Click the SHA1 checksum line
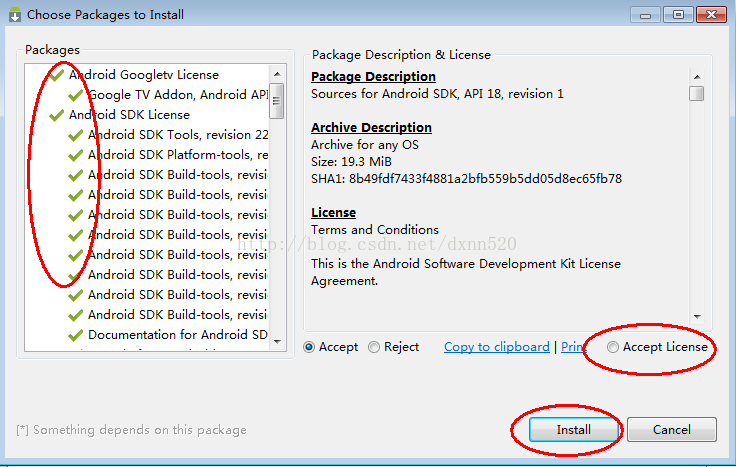The width and height of the screenshot is (736, 467). pyautogui.click(x=466, y=179)
